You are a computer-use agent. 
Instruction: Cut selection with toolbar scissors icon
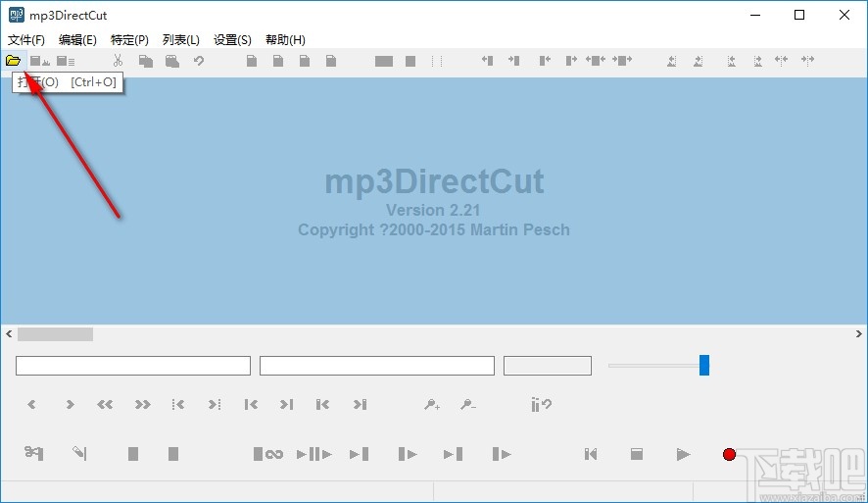click(x=118, y=61)
